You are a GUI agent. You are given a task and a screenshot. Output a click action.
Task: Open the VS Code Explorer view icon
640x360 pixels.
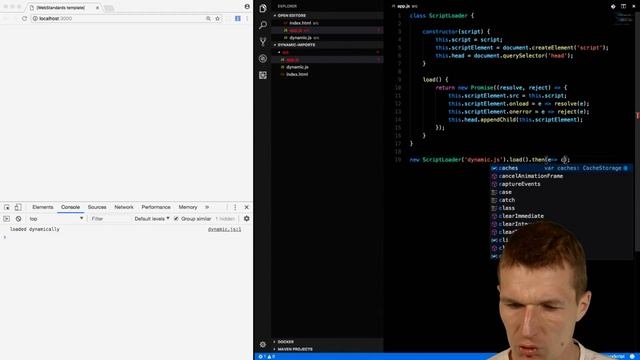(263, 9)
